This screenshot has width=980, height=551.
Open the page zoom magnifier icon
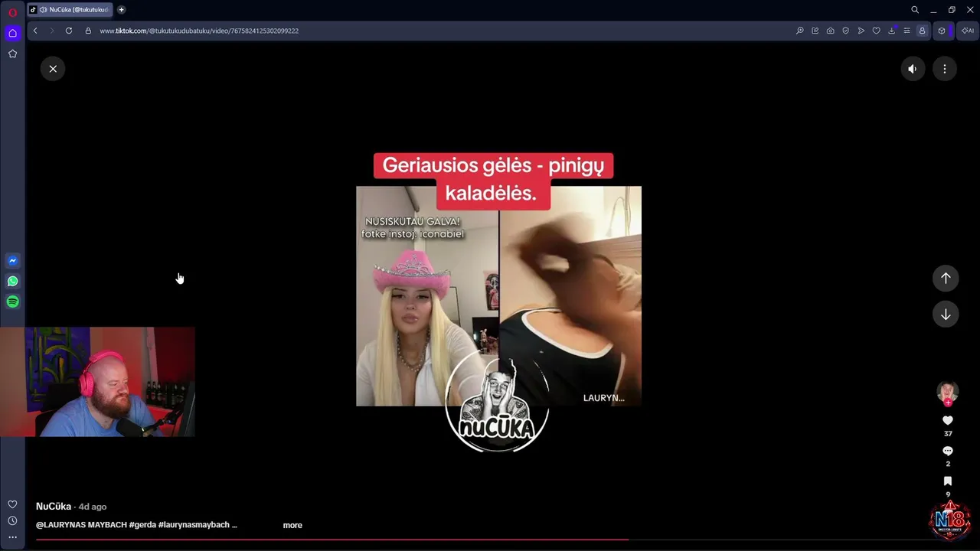click(x=800, y=31)
